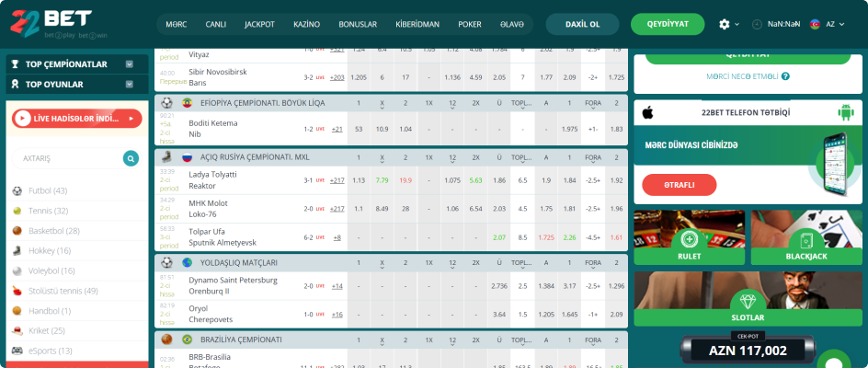Open the Jackpot menu item

coord(259,25)
